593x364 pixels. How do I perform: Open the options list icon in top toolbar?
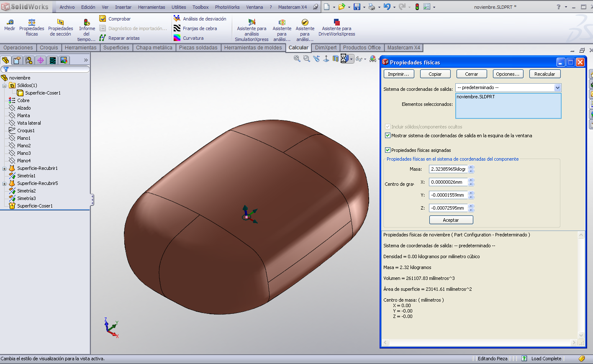tap(427, 7)
